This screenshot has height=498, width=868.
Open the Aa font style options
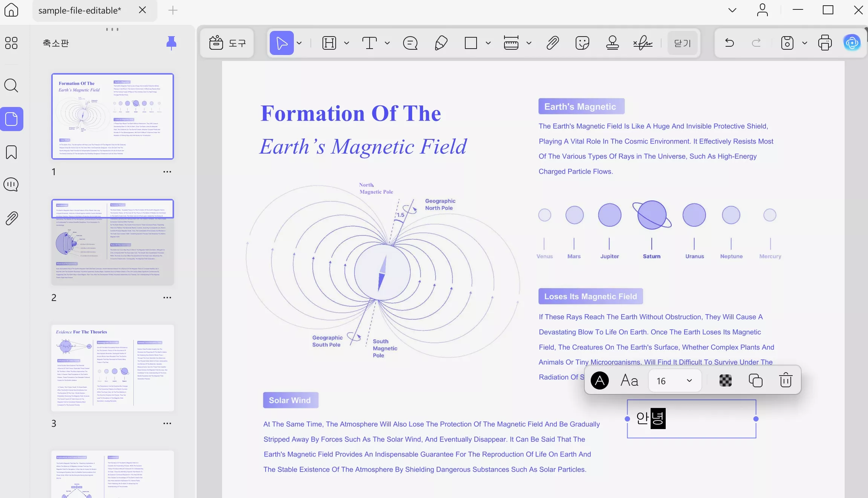[x=629, y=380]
